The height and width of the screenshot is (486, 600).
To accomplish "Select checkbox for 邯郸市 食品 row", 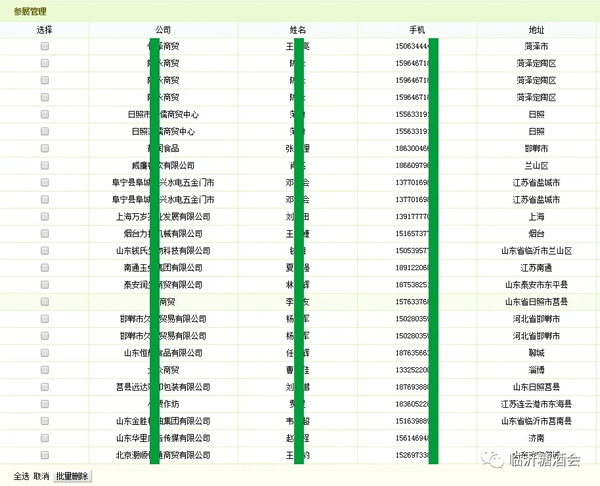I will point(45,148).
